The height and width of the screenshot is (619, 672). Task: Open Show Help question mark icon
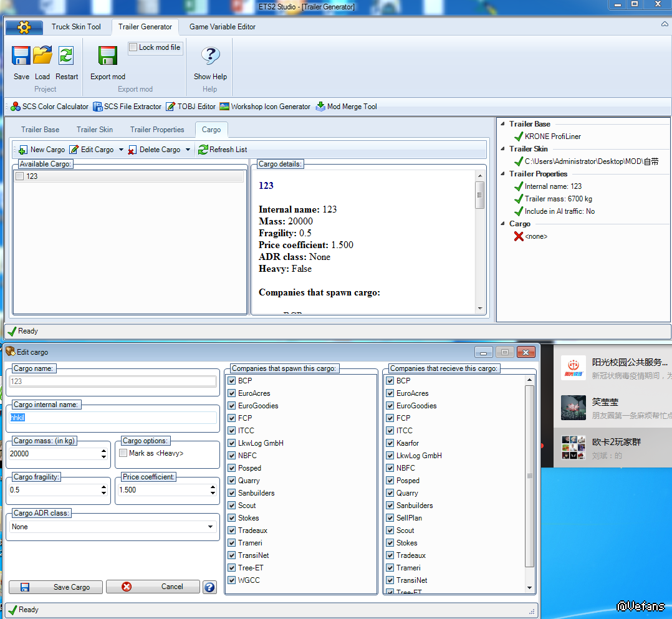tap(210, 56)
